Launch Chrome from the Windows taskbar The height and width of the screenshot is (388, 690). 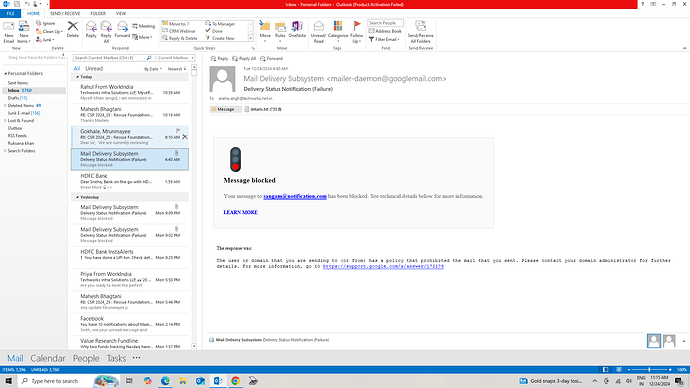tap(235, 381)
